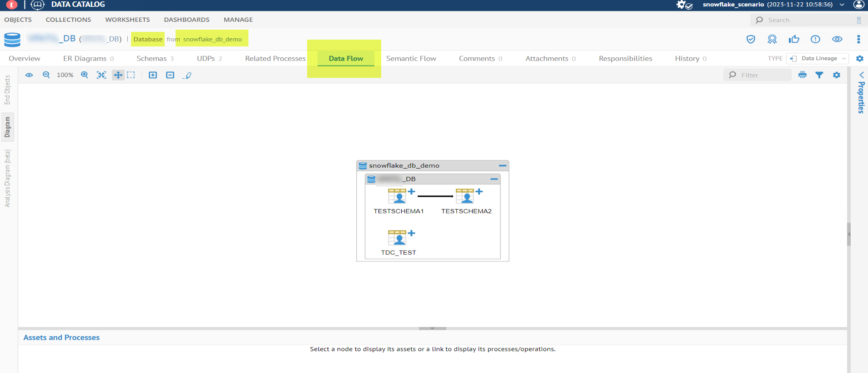Image resolution: width=868 pixels, height=373 pixels.
Task: Toggle the marquee selection mode tool
Action: (x=131, y=75)
